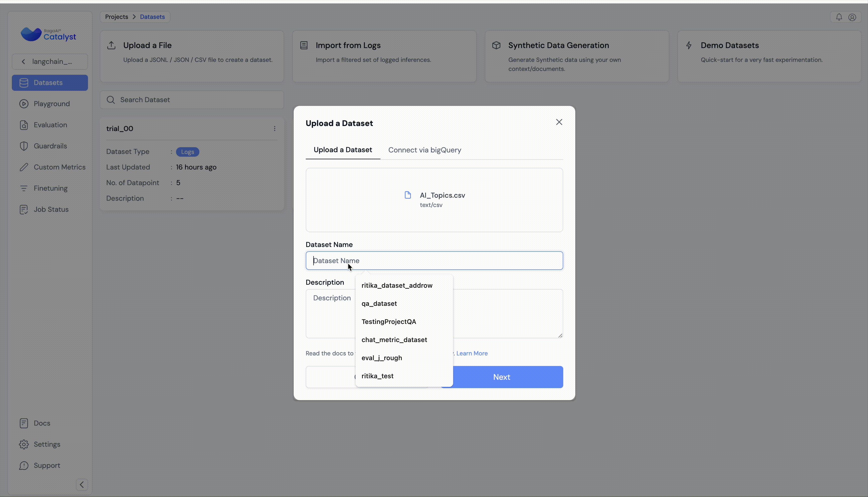This screenshot has height=497, width=868.
Task: Click the Settings gear icon
Action: [x=24, y=444]
